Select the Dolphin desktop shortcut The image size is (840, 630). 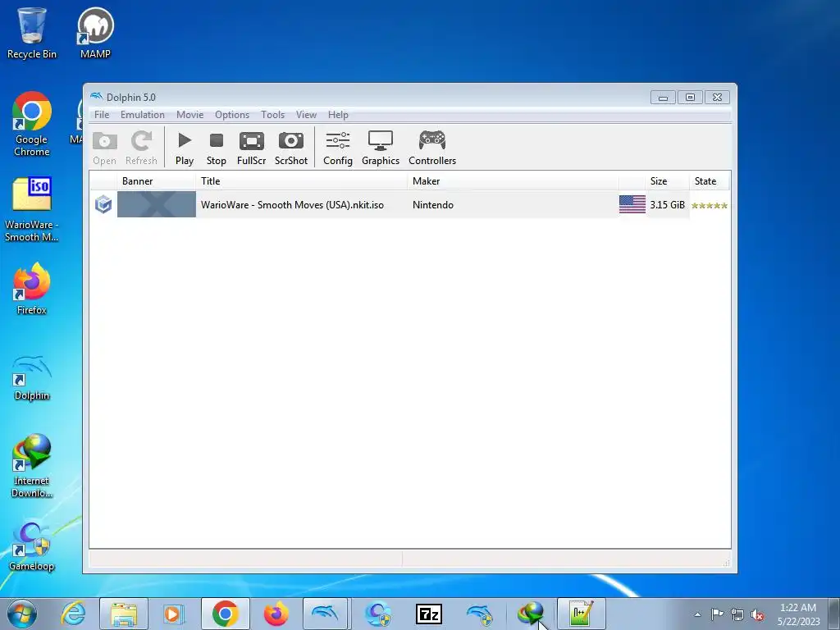point(32,377)
